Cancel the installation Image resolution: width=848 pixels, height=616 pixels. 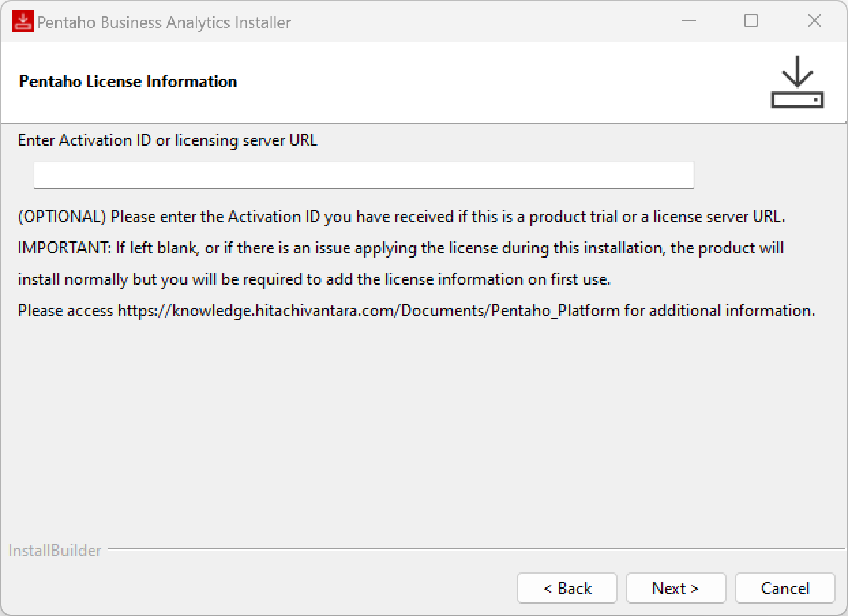[785, 588]
